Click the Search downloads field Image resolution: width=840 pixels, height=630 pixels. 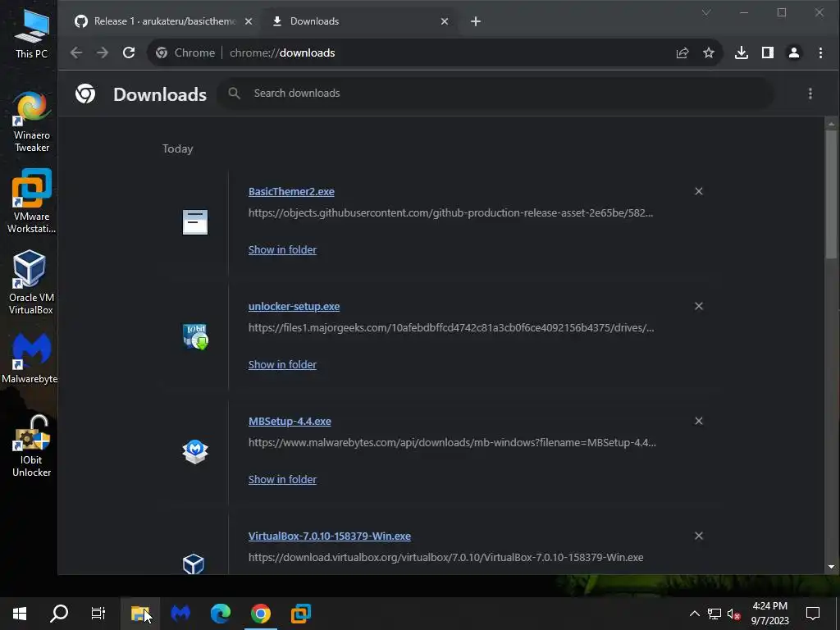(495, 94)
